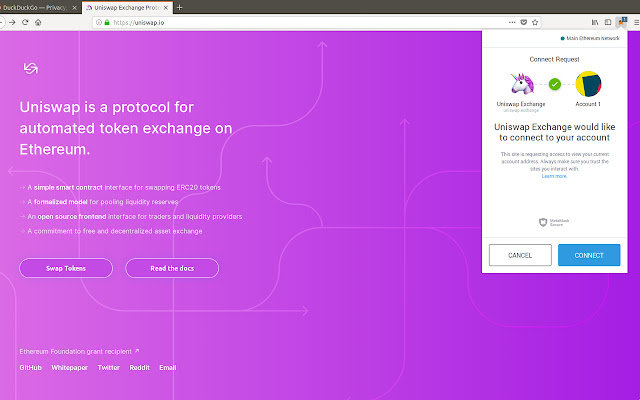Bookmark this page with star icon

pyautogui.click(x=535, y=22)
